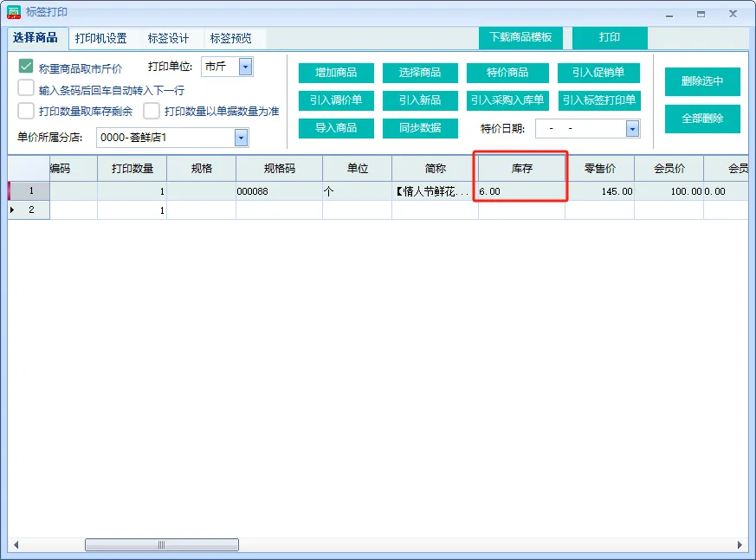The width and height of the screenshot is (756, 560).
Task: Click the 000088 规格码 cell
Action: point(279,191)
